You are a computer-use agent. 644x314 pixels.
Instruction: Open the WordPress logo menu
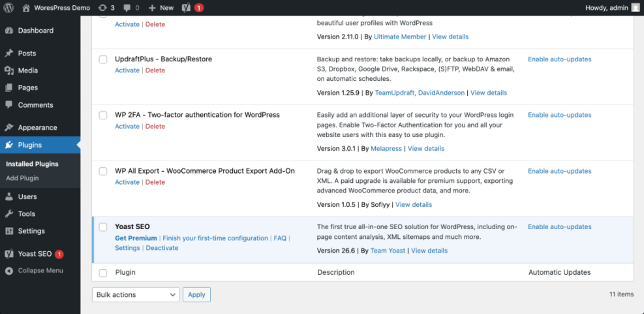(x=8, y=7)
